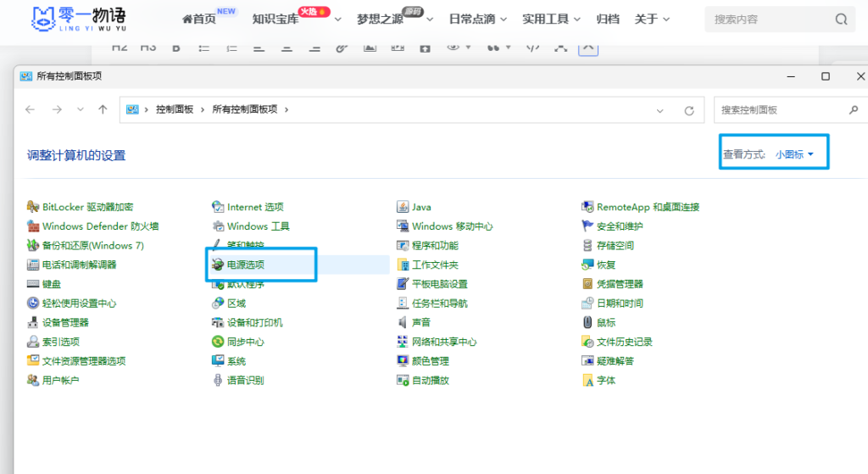
Task: Click the 设备管理器 icon
Action: [x=33, y=322]
